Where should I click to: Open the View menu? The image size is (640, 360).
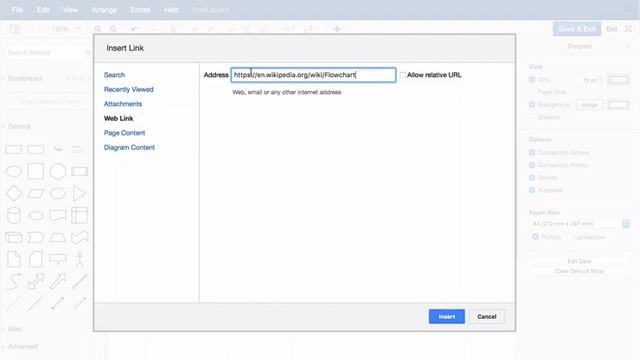click(x=70, y=10)
